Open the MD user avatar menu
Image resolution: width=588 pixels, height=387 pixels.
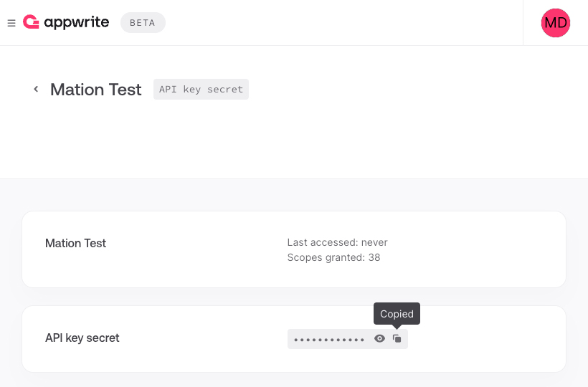click(x=556, y=23)
